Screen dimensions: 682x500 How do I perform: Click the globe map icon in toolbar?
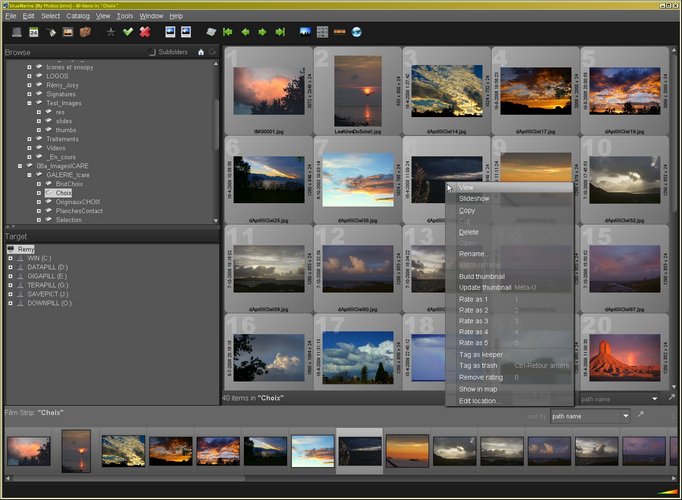pos(357,32)
